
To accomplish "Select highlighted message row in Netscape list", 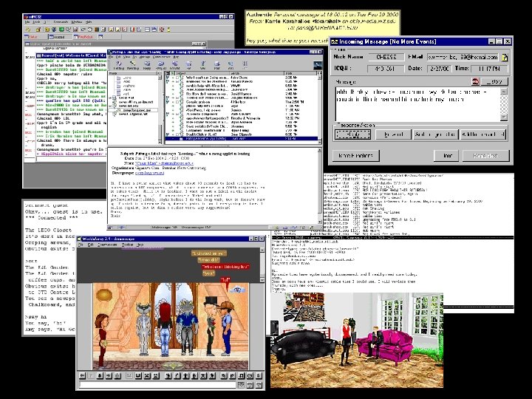I will coord(242,138).
